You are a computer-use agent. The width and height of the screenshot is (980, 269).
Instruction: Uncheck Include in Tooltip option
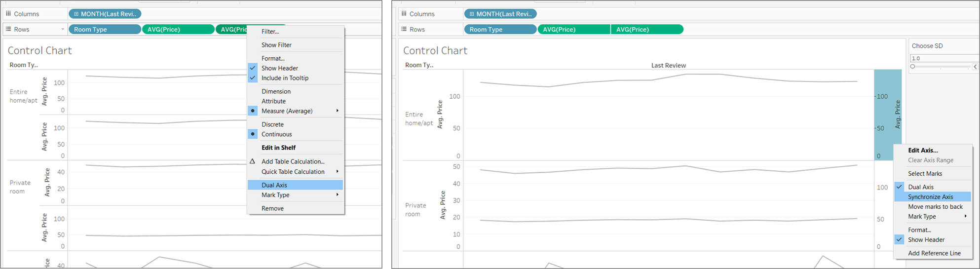285,78
